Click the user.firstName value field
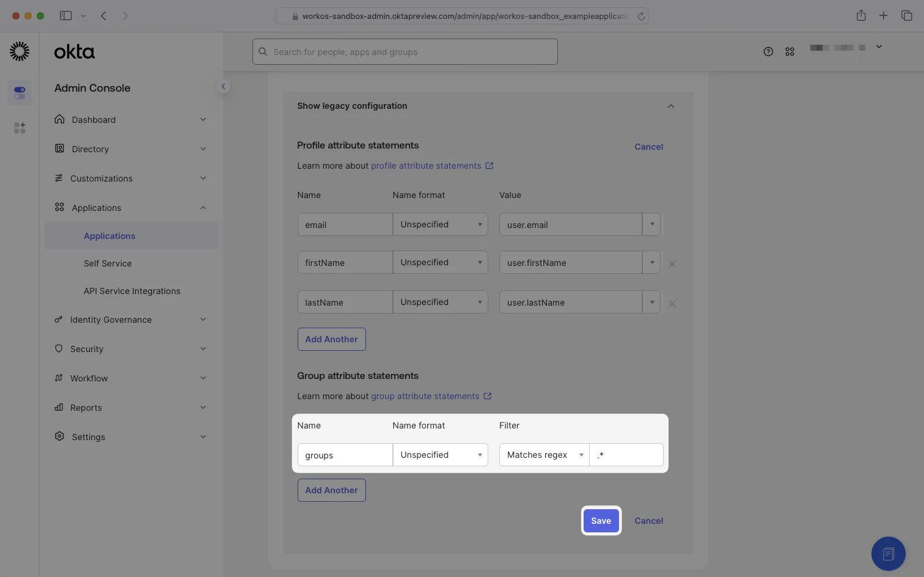 tap(570, 262)
